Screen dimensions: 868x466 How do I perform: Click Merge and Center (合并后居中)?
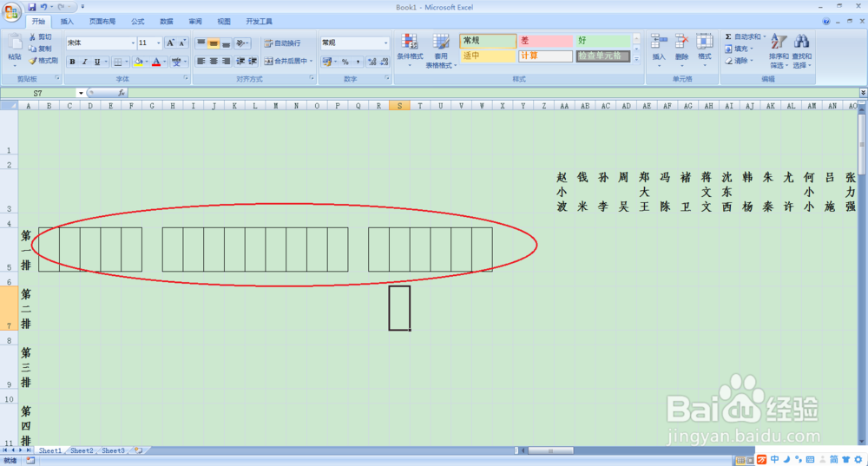click(286, 61)
